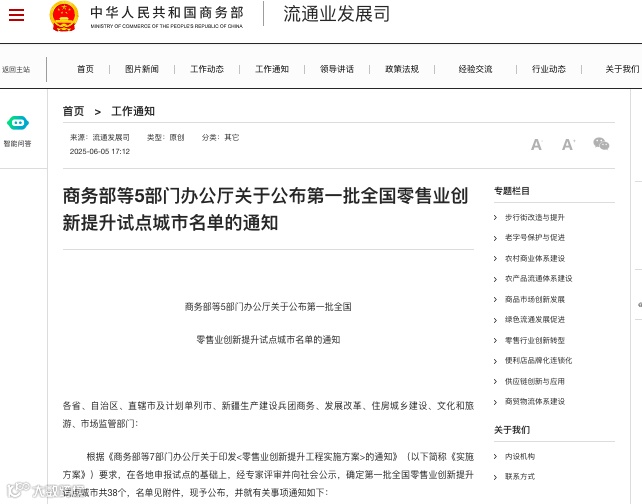Click chevron beside 老字号保护与促进

point(495,238)
